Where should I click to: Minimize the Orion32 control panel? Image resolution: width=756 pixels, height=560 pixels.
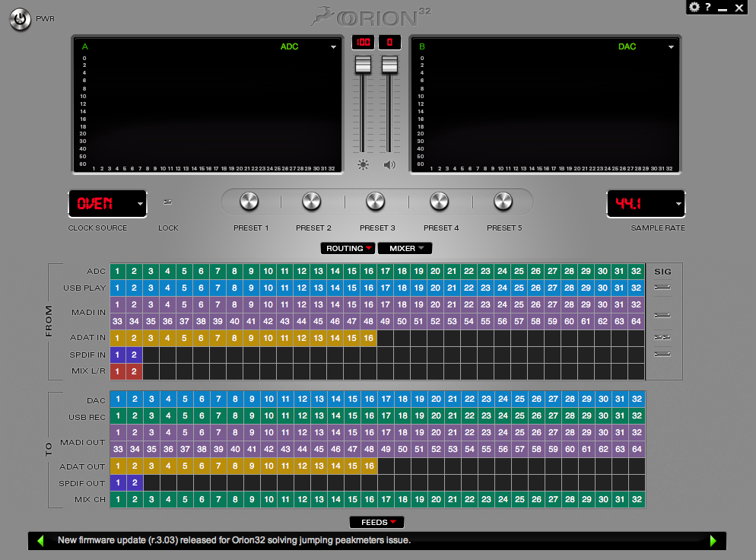pos(723,8)
